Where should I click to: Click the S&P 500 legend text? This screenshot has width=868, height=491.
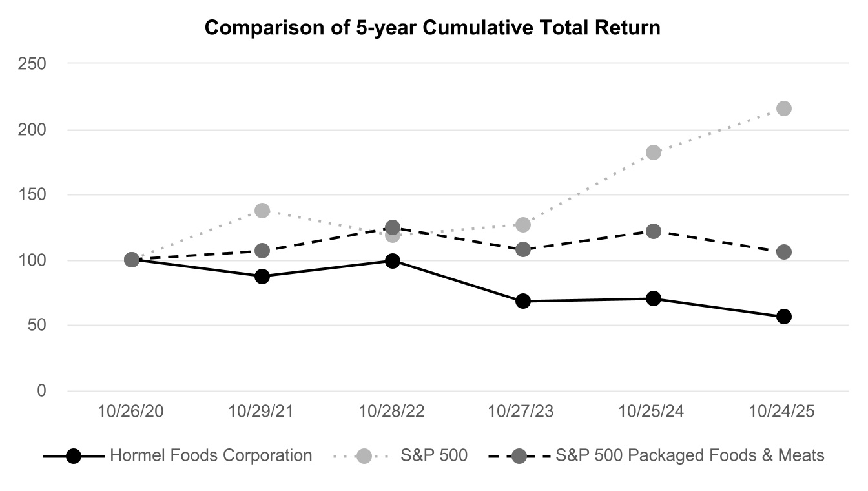click(434, 455)
